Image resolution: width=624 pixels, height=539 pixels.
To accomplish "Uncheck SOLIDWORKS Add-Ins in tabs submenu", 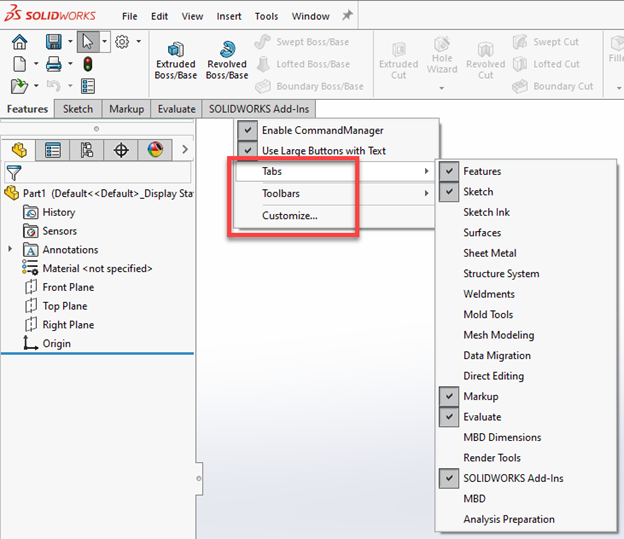I will point(526,478).
